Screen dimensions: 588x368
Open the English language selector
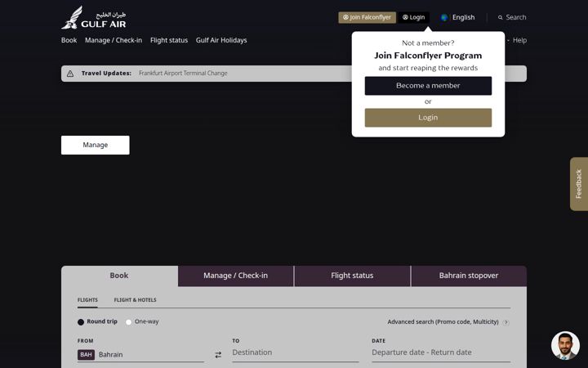[x=458, y=17]
